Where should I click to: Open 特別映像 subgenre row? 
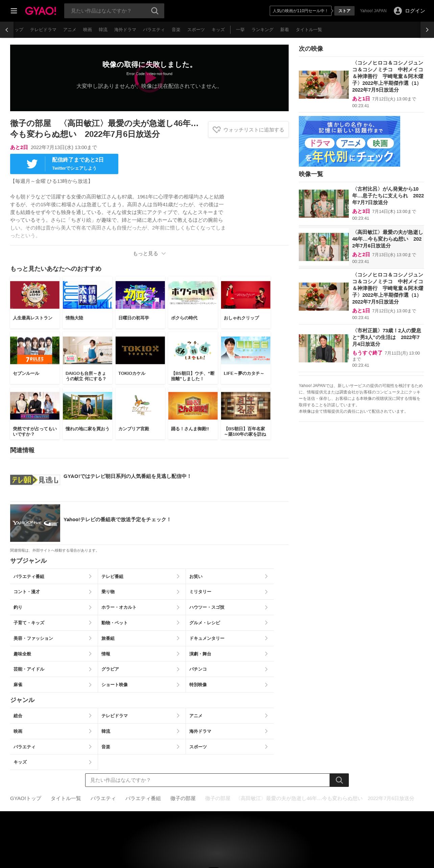[x=230, y=684]
